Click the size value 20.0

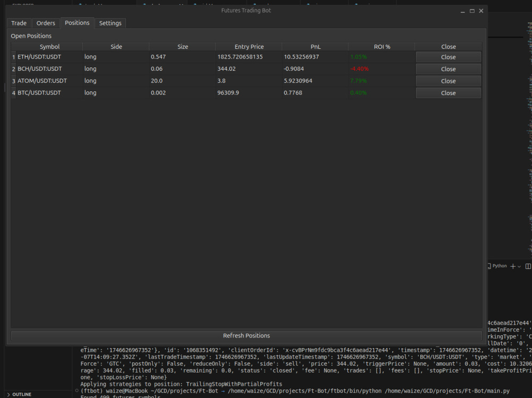pyautogui.click(x=156, y=81)
